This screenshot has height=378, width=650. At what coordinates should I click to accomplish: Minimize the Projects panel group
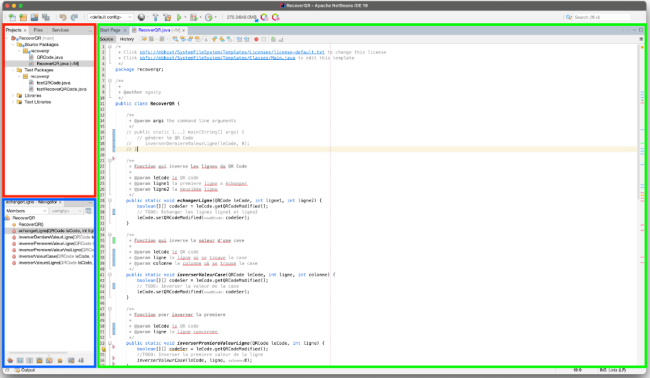coord(90,31)
